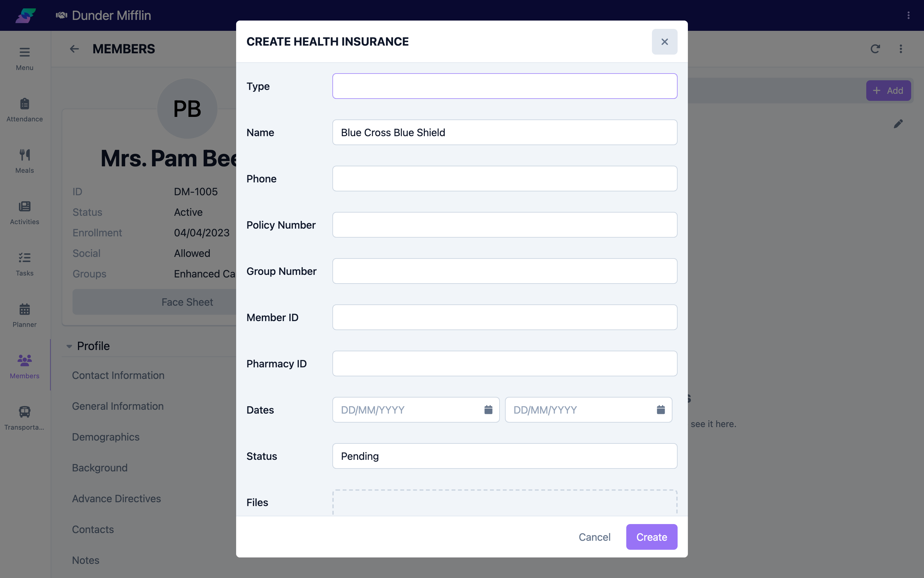Open Attendance in the sidebar
This screenshot has height=578, width=924.
[25, 110]
